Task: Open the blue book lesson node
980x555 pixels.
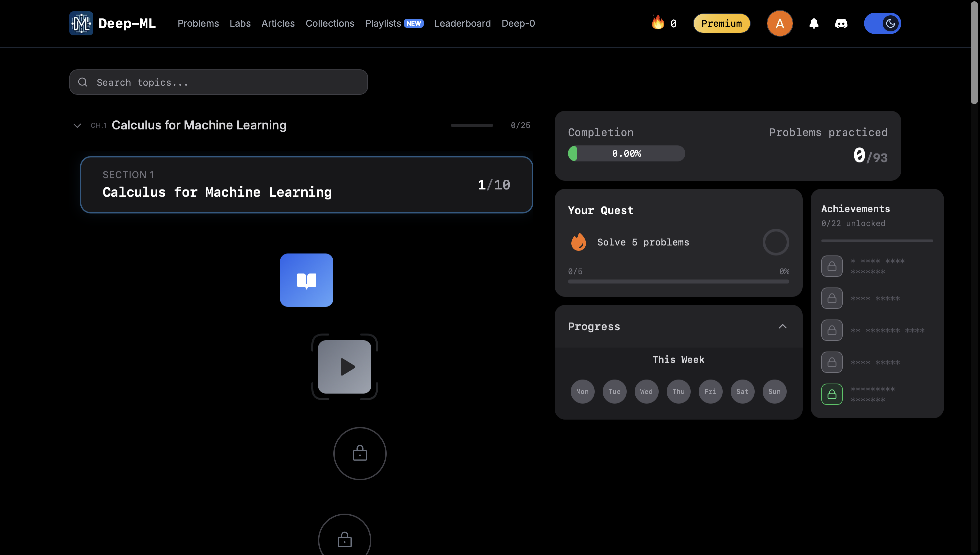Action: (x=306, y=280)
